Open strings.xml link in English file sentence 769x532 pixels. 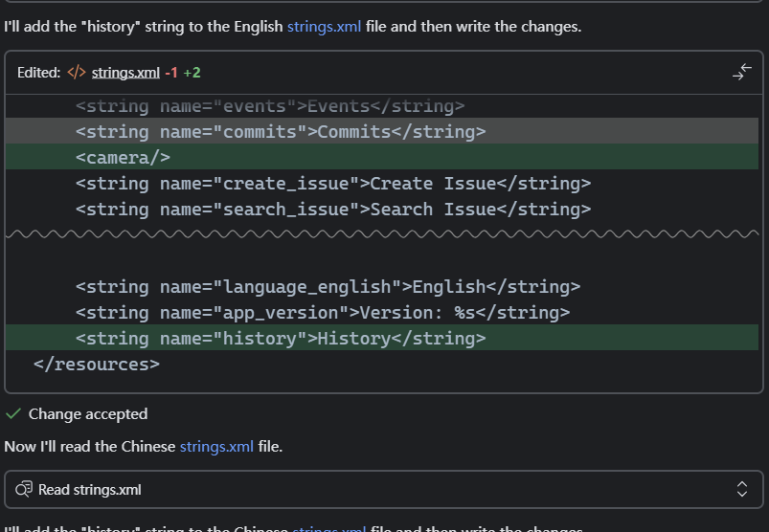[x=324, y=27]
